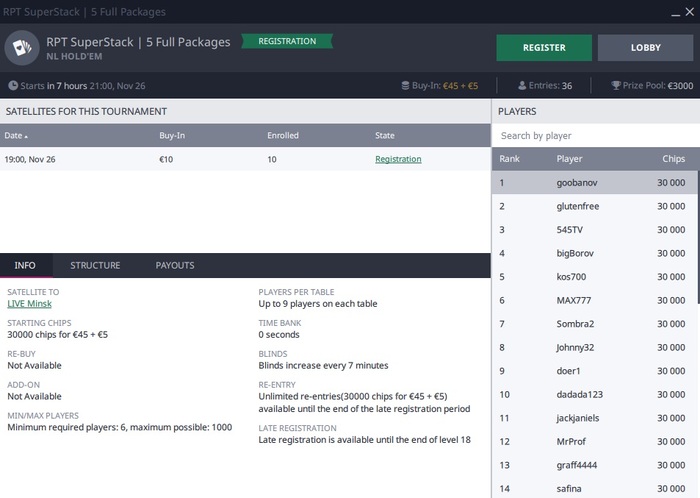Select player Johnny32 in the list

(x=594, y=348)
